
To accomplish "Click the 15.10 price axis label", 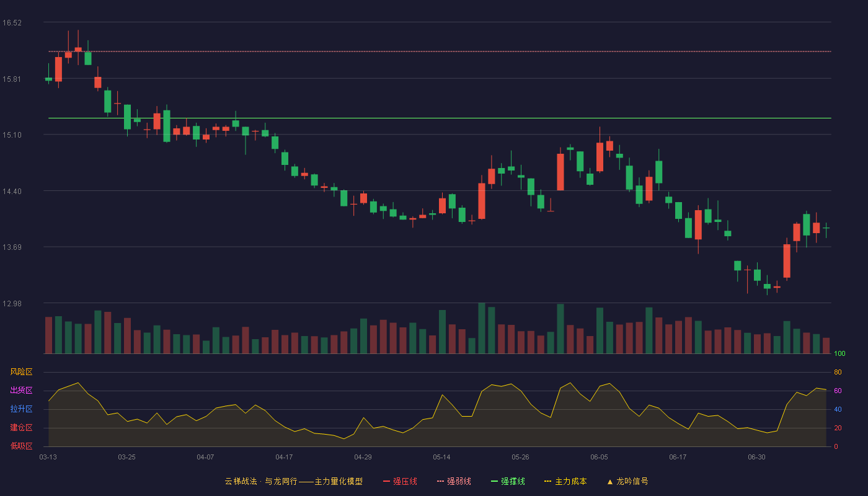I will pyautogui.click(x=12, y=135).
